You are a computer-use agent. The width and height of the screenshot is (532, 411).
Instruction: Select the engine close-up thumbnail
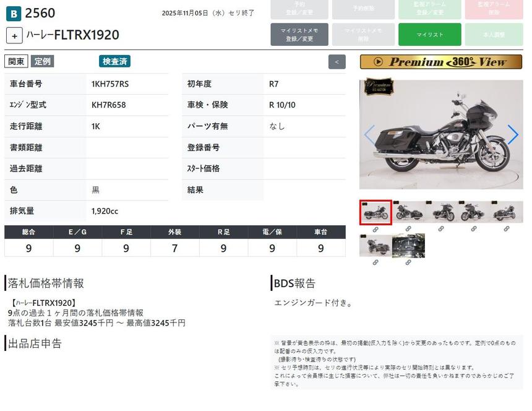[x=408, y=246]
